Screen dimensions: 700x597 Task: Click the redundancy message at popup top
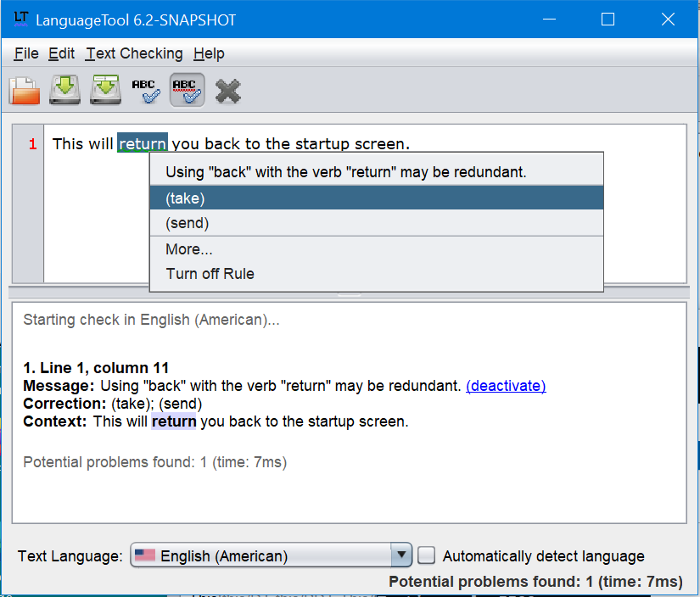coord(346,172)
